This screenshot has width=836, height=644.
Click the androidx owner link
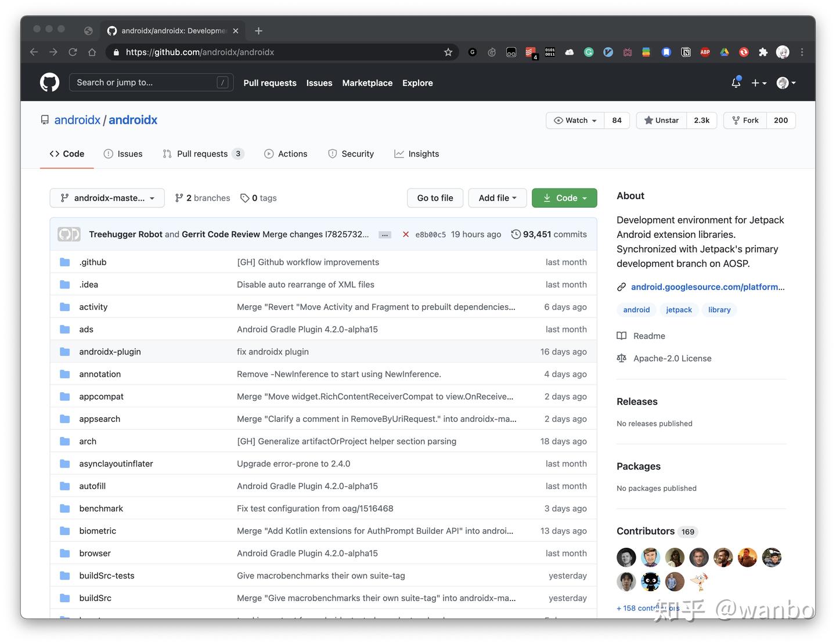pos(77,120)
